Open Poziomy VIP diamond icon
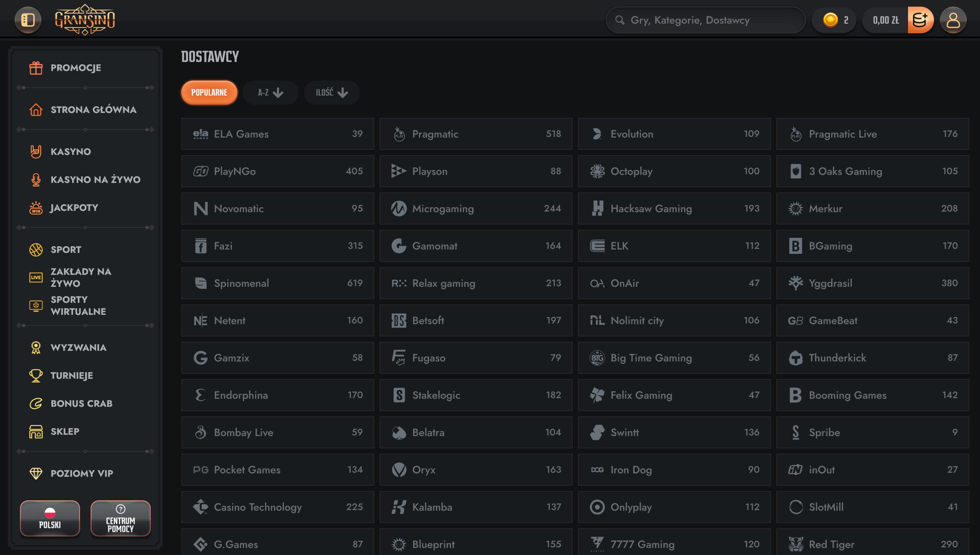This screenshot has height=555, width=980. 36,473
